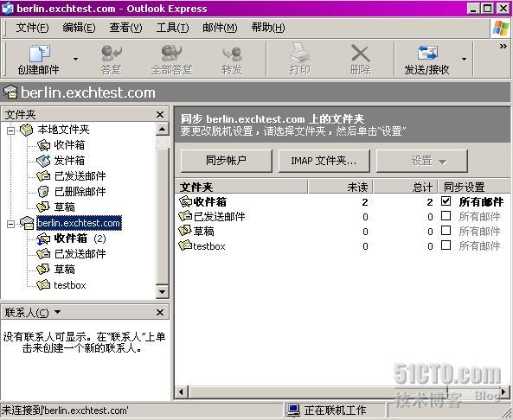Viewport: 513px width, 420px height.
Task: Collapse the 本地文件夹 tree node
Action: 10,130
